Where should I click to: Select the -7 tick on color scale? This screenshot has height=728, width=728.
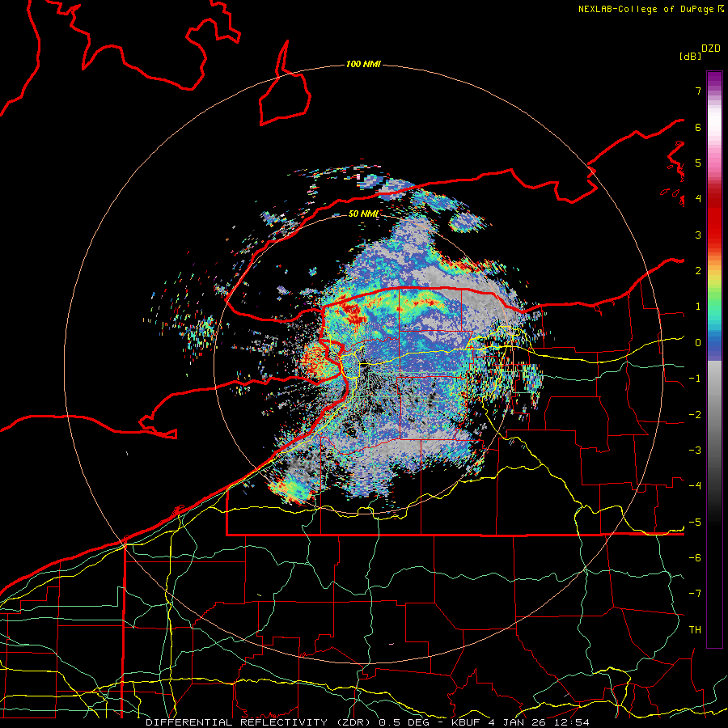[695, 594]
